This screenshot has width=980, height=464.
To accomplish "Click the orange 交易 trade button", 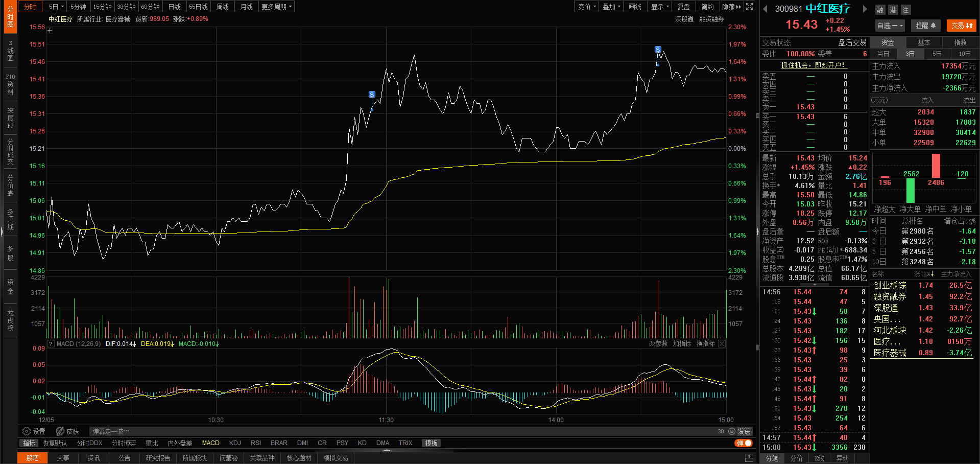I will point(962,26).
